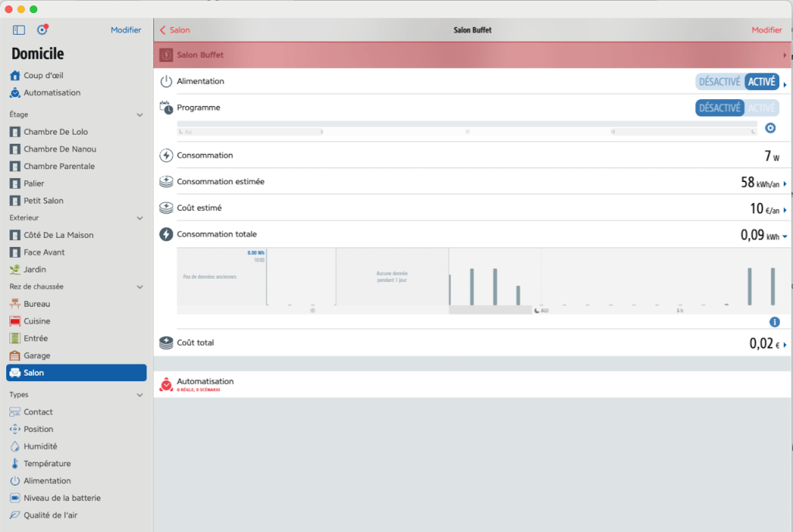Collapse the Rez de chaussée section
Screen dimensions: 793x532
[x=140, y=287]
